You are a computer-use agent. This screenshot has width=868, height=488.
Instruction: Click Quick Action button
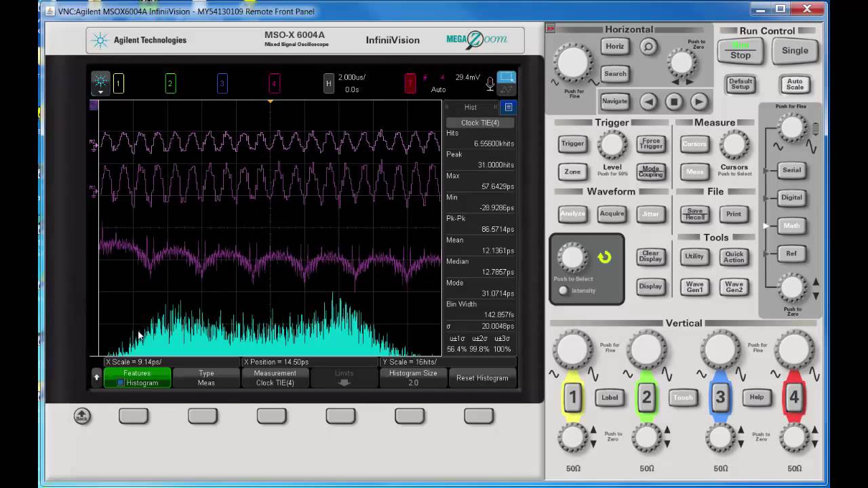(734, 256)
